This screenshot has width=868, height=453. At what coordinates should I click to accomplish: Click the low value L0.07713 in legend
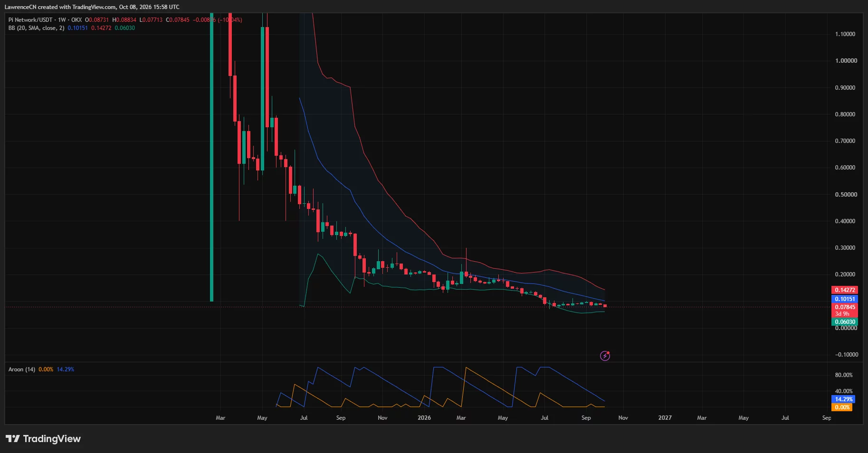151,20
